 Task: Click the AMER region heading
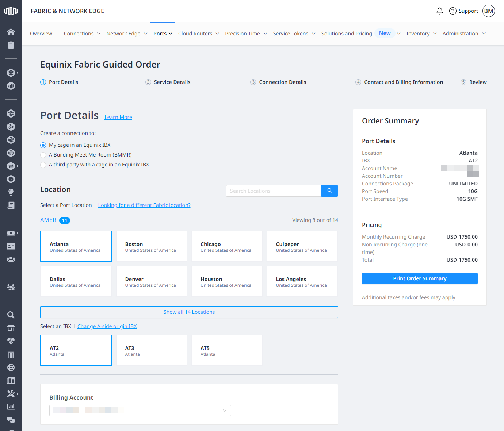coord(48,220)
